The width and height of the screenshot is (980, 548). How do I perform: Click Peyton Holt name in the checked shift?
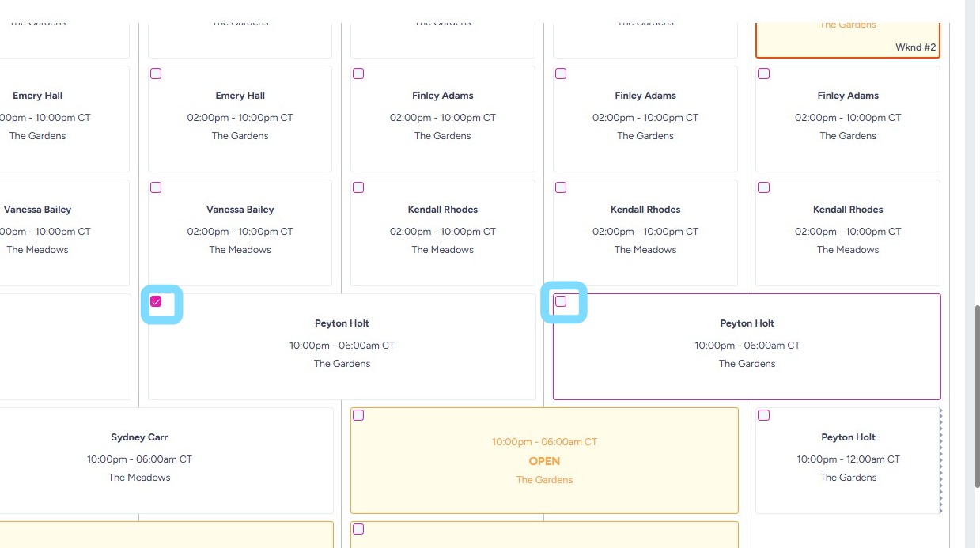(342, 323)
